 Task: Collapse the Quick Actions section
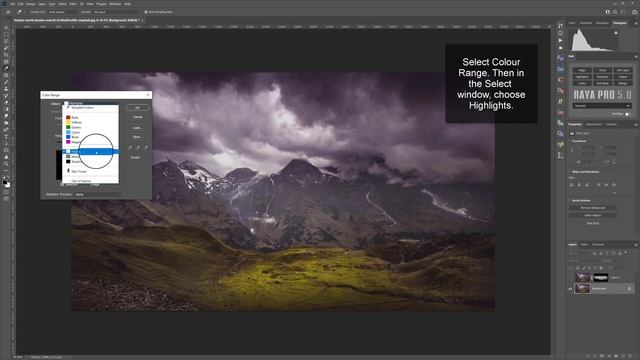570,200
